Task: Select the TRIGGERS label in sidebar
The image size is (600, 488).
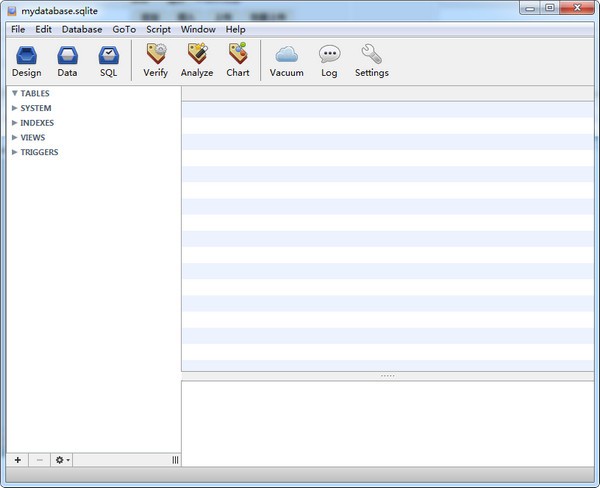Action: click(39, 152)
